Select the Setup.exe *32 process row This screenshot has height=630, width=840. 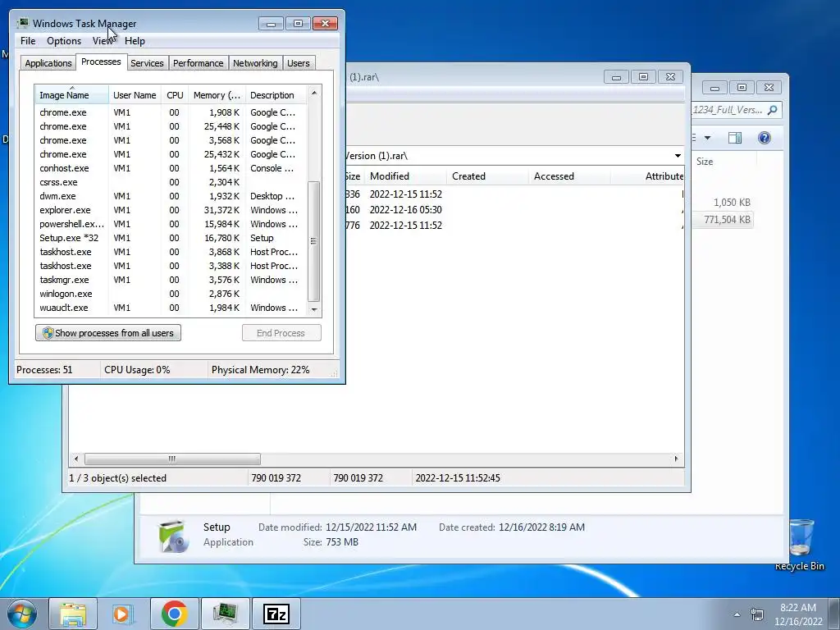pyautogui.click(x=171, y=238)
